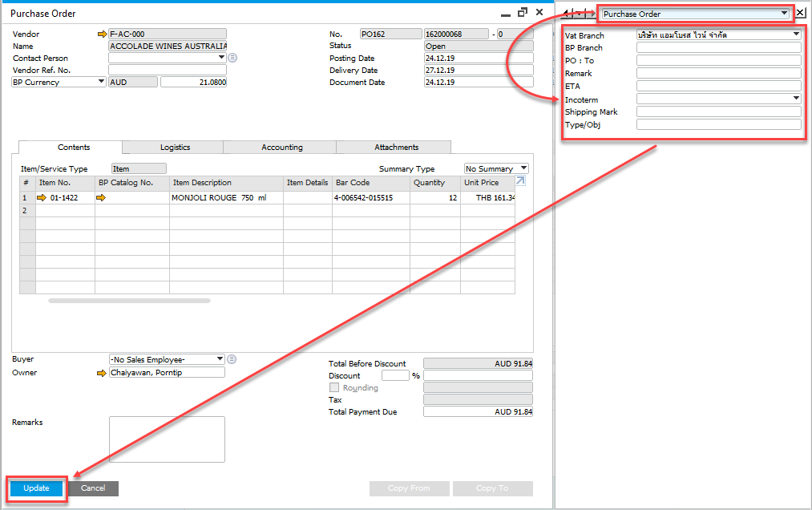
Task: Click the item table horizontal scrollbar
Action: point(130,301)
